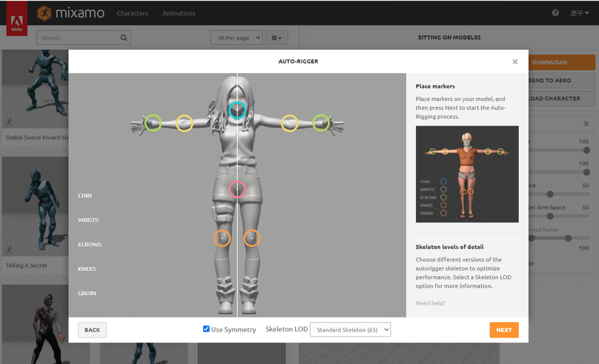599x364 pixels.
Task: Click the left orange knee marker
Action: click(x=222, y=238)
